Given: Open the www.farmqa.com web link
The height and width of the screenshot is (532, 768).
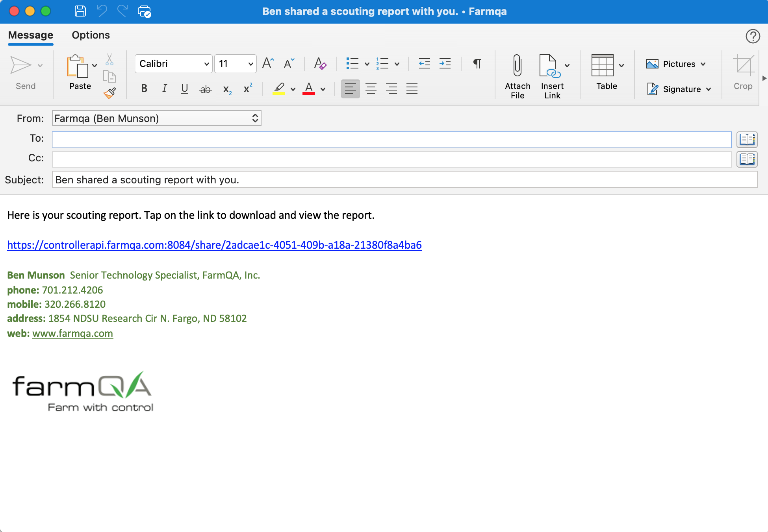Looking at the screenshot, I should pyautogui.click(x=73, y=334).
